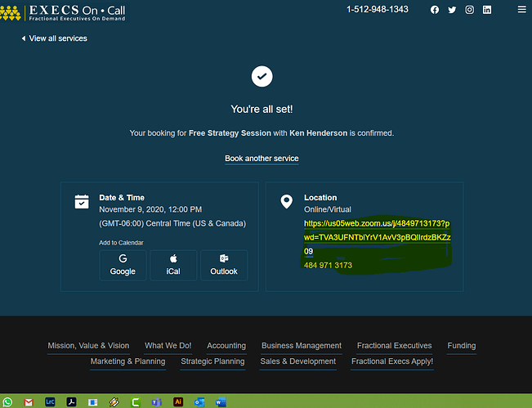Open Camtasia from the taskbar

(136, 402)
